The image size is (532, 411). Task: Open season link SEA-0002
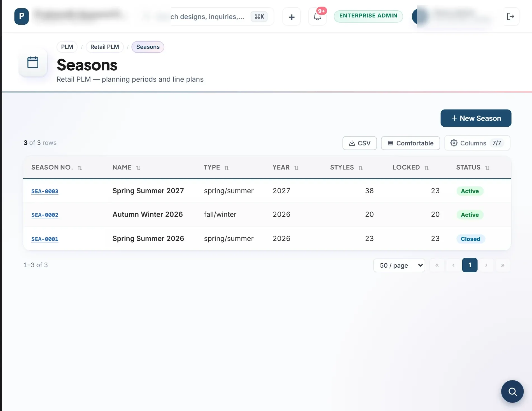pos(45,215)
